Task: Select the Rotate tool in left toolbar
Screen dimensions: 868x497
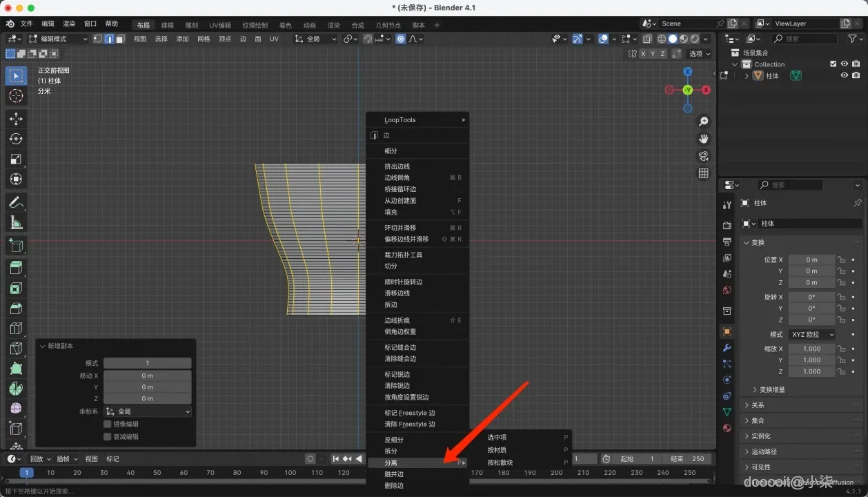Action: point(16,139)
